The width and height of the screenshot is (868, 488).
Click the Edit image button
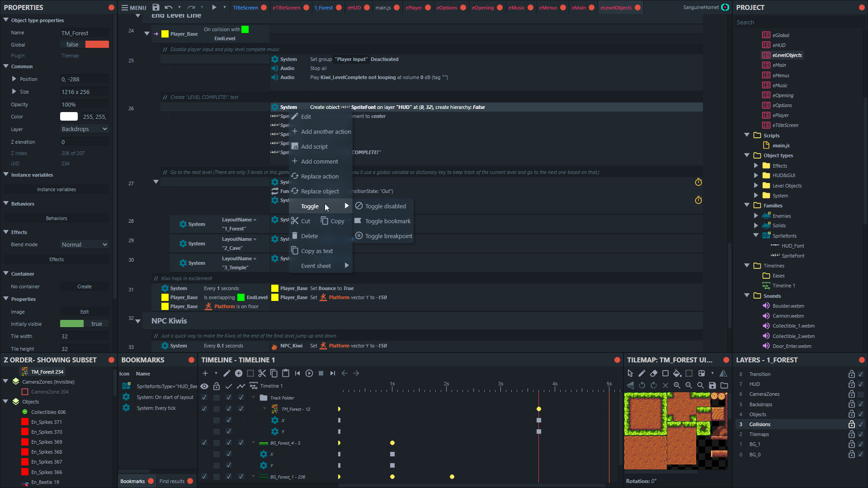pyautogui.click(x=84, y=312)
